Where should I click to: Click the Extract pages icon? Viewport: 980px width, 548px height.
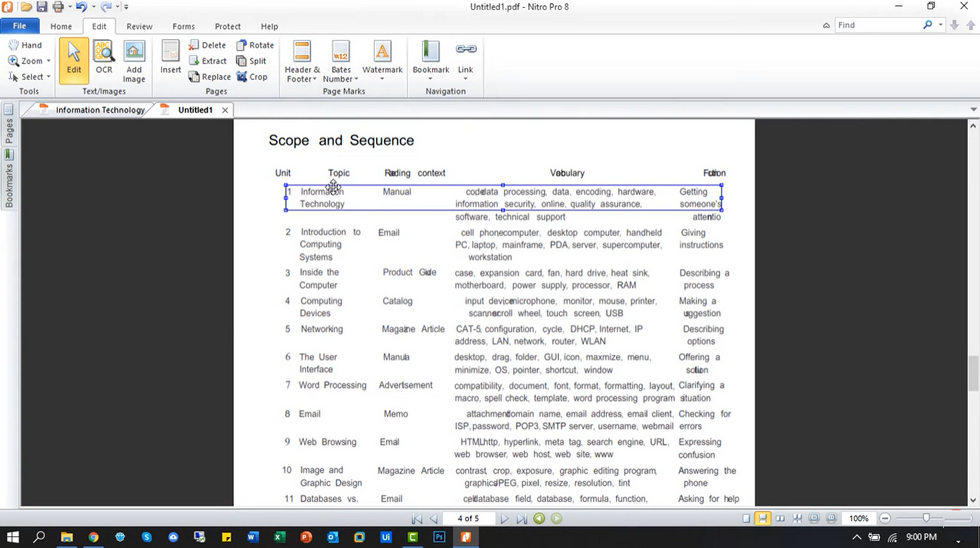(x=208, y=61)
